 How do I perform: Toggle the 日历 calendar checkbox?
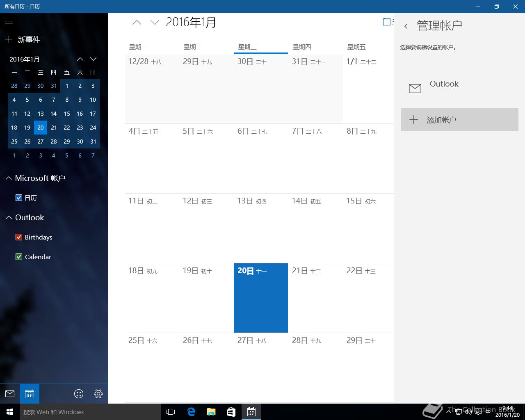click(x=18, y=198)
